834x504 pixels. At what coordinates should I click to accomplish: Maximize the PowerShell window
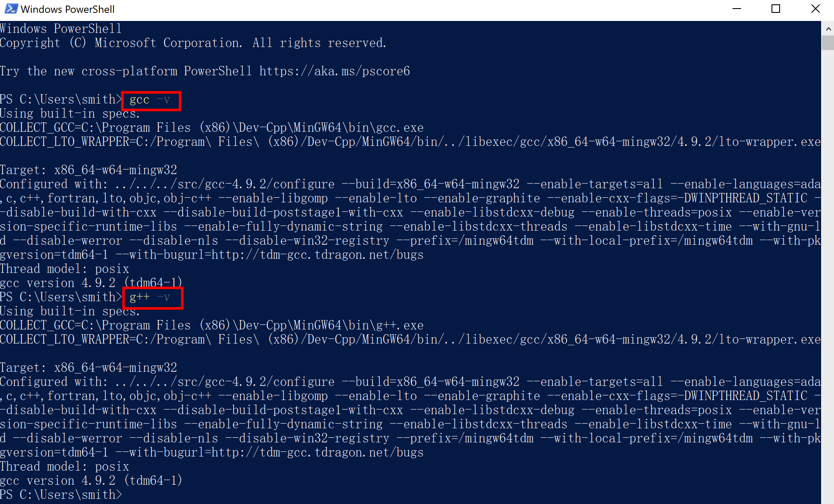tap(776, 9)
